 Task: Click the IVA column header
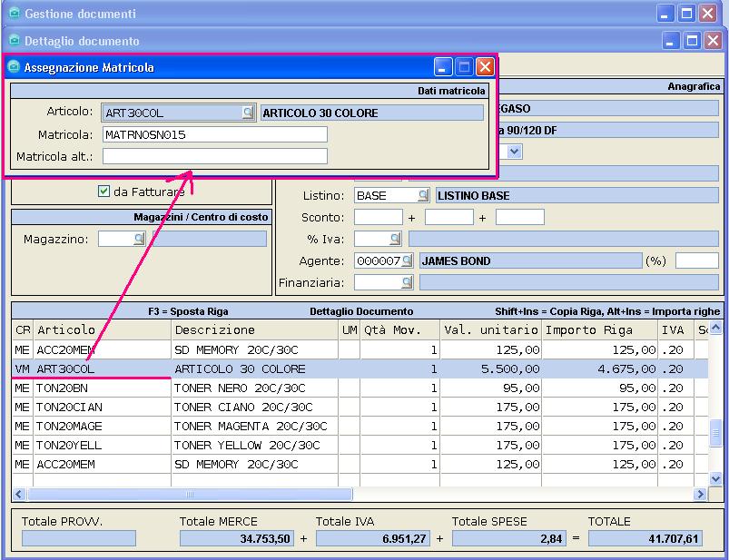pos(676,330)
